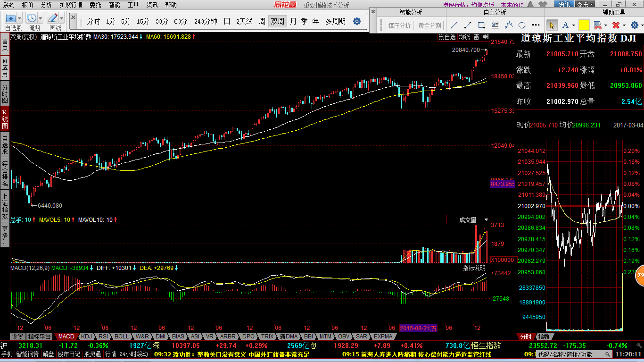
Task: Click the 资讯 button in the title bar
Action: pos(564,5)
